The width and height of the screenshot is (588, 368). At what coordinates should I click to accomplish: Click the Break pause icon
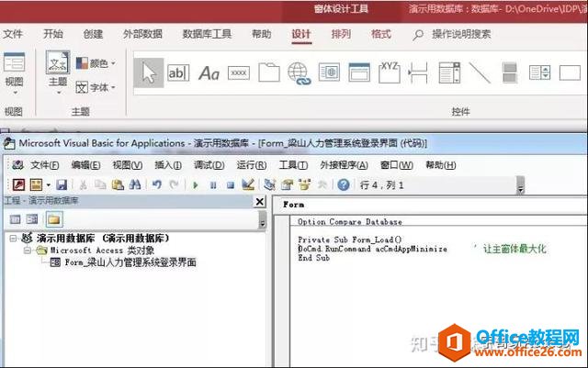tap(213, 185)
